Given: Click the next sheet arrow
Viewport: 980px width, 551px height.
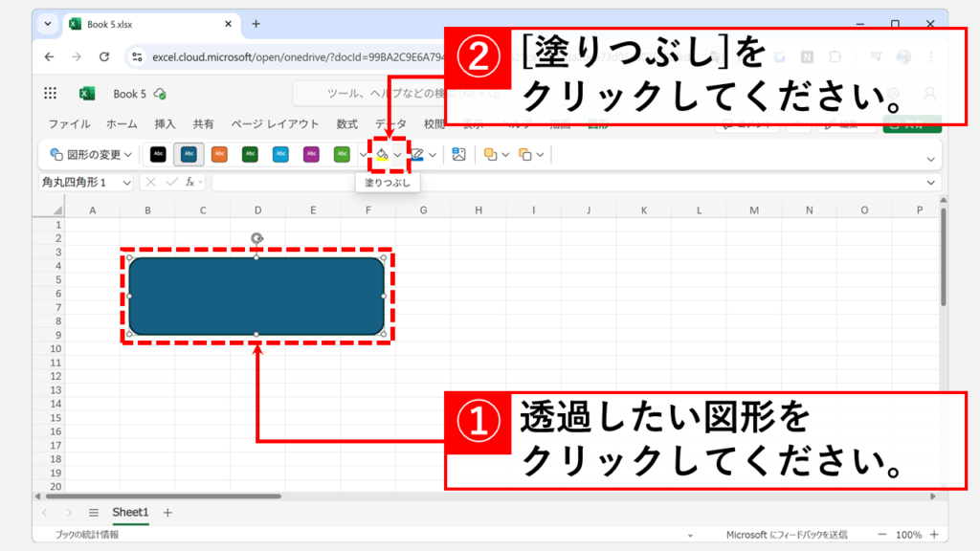Looking at the screenshot, I should (69, 513).
